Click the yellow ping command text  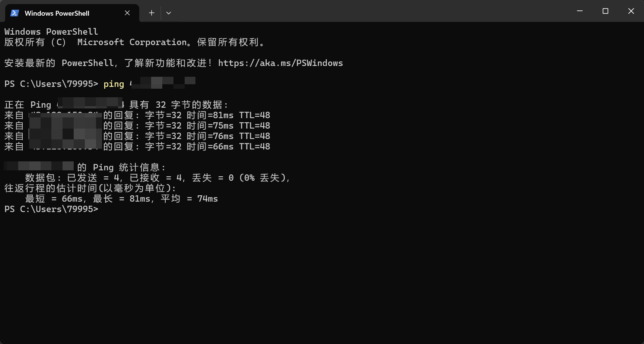(114, 84)
